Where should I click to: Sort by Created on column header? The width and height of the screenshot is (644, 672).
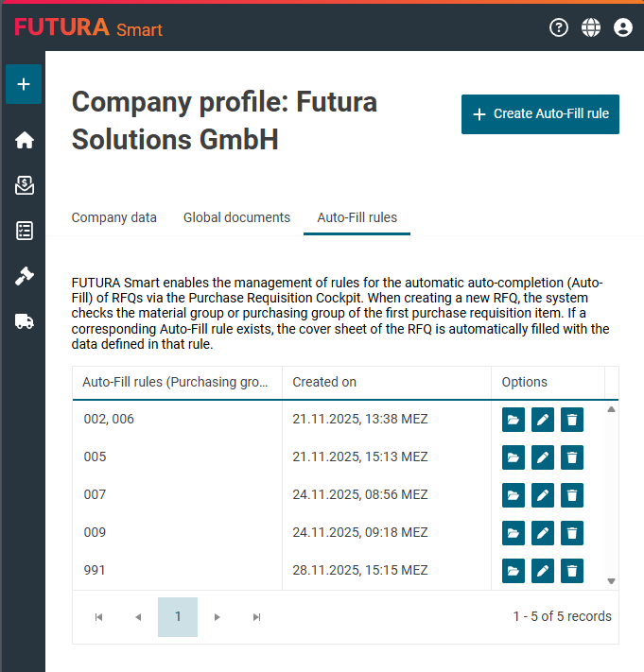(324, 382)
